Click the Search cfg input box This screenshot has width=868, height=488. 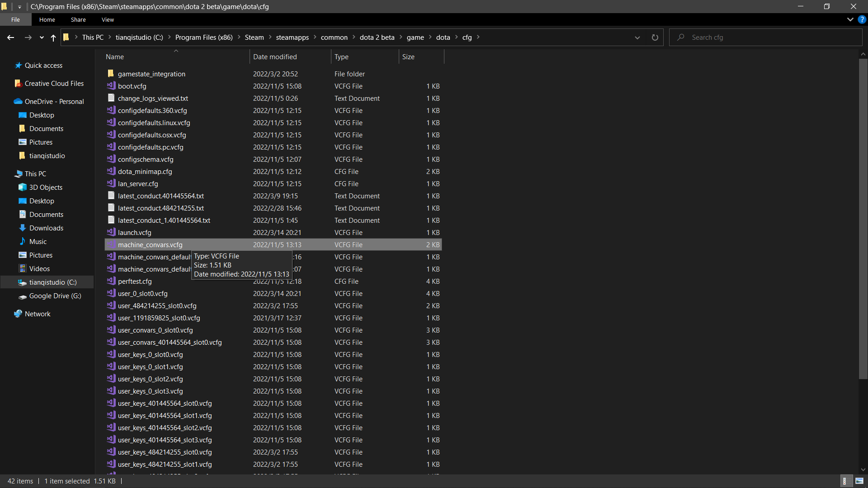pyautogui.click(x=766, y=38)
